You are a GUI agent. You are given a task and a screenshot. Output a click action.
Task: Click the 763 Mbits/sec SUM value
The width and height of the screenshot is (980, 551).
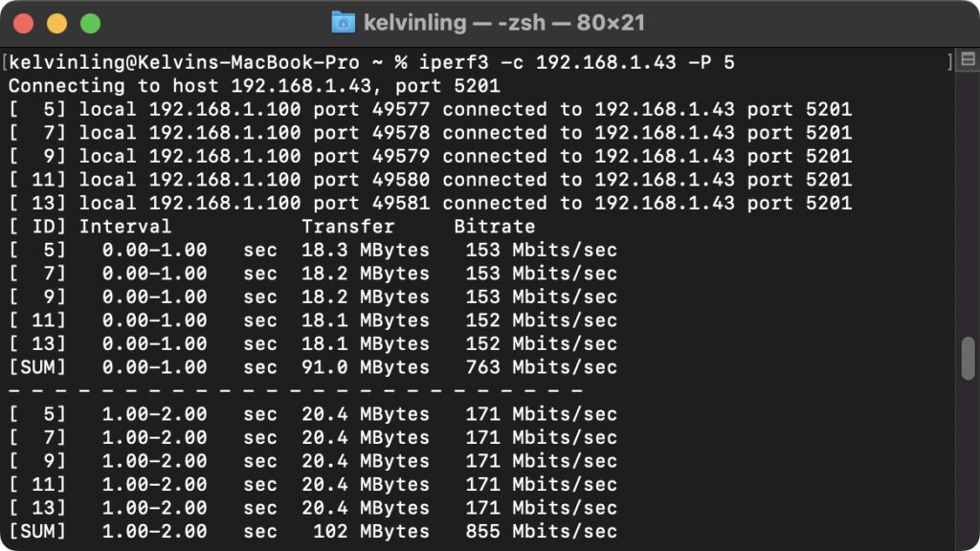(x=542, y=367)
